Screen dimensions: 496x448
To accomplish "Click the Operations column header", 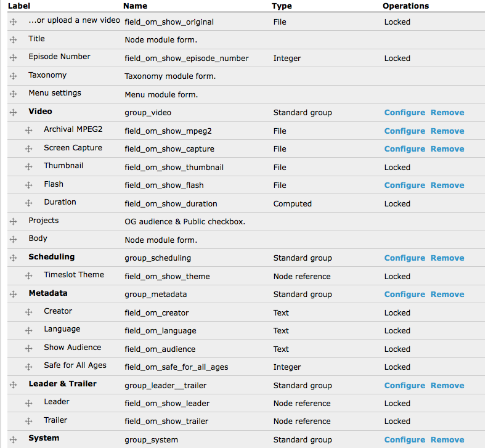I will [x=405, y=6].
